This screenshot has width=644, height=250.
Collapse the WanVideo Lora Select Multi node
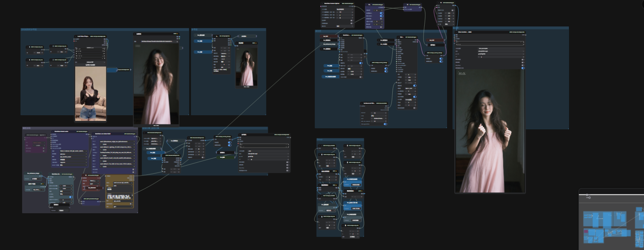point(93,134)
